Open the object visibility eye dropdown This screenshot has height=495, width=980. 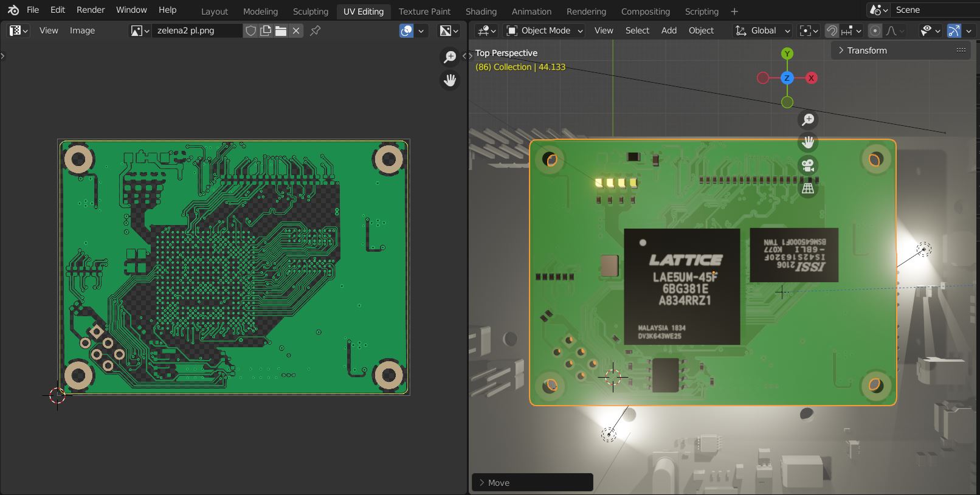pos(930,30)
